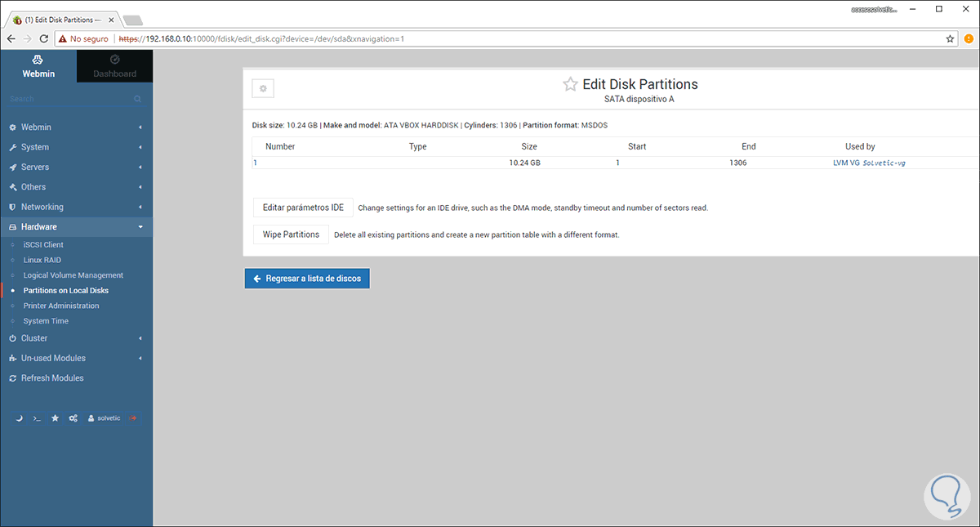
Task: Click the module config gear button
Action: pos(263,88)
